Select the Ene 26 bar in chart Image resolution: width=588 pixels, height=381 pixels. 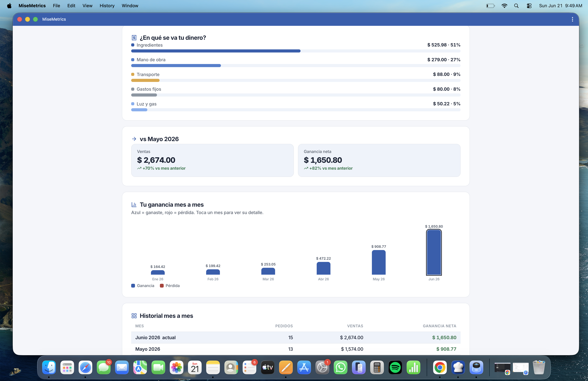pos(158,272)
